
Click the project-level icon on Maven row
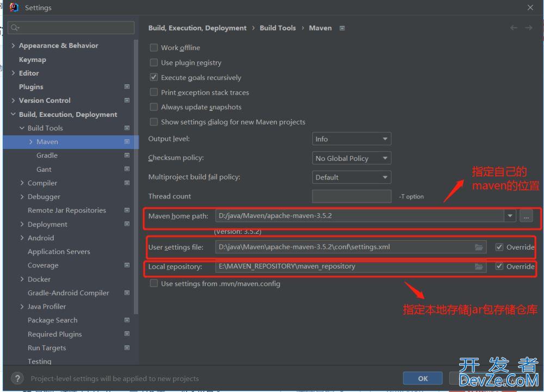[x=127, y=141]
